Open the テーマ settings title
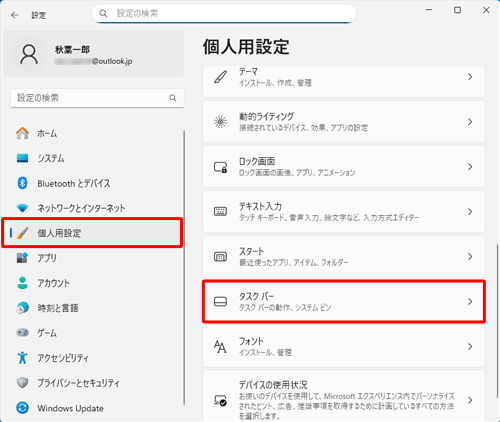The image size is (500, 422). [x=248, y=72]
